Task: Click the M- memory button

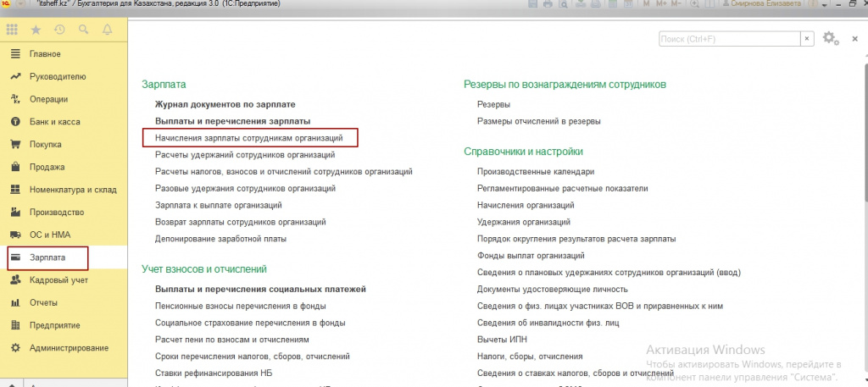Action: coord(676,3)
